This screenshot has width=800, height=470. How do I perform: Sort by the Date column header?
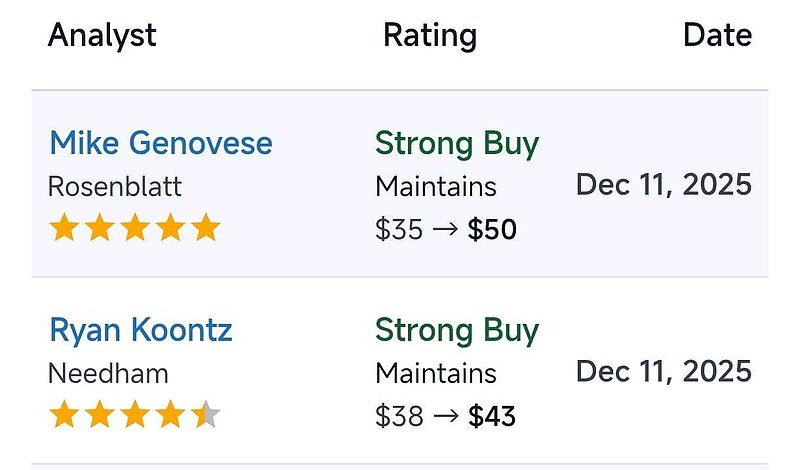point(717,36)
